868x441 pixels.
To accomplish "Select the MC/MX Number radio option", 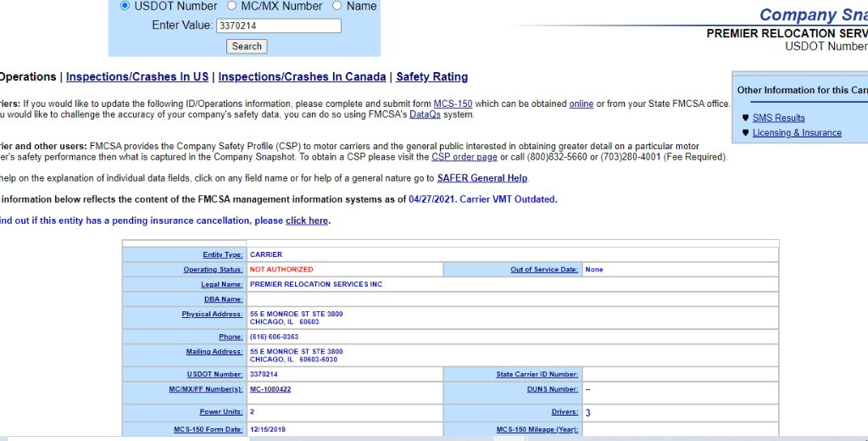I will pyautogui.click(x=232, y=6).
